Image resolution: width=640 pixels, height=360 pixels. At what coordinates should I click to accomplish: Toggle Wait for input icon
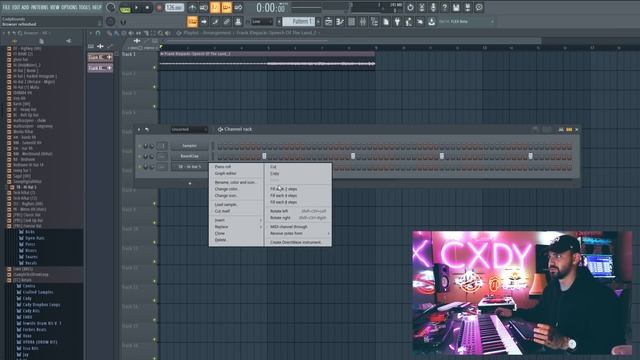(204, 8)
